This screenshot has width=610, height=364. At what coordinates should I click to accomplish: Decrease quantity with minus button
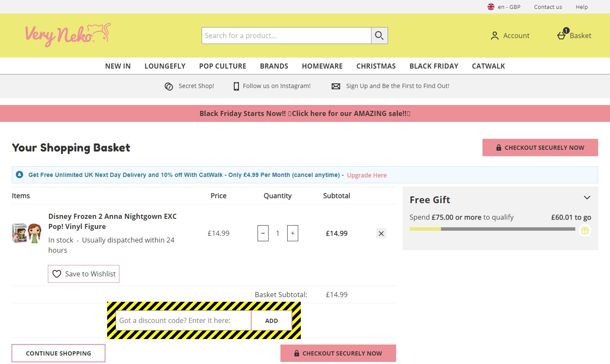click(263, 233)
